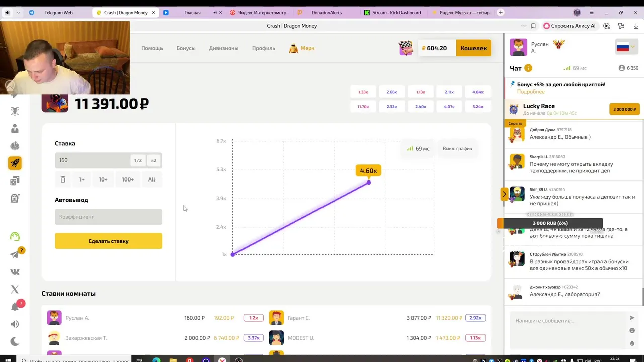Open the slot machine sidebar icon

15,198
